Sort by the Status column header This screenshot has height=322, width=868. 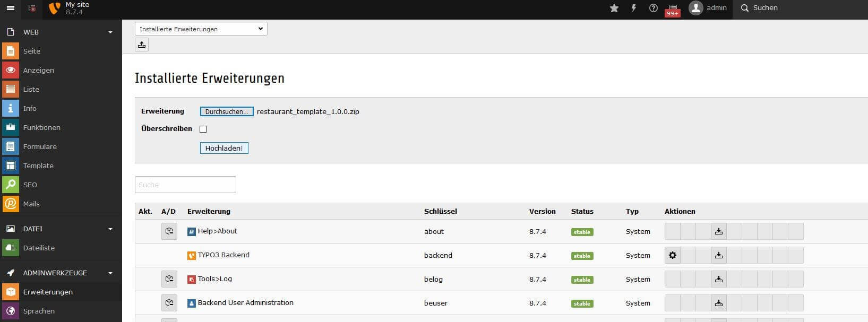click(x=582, y=211)
